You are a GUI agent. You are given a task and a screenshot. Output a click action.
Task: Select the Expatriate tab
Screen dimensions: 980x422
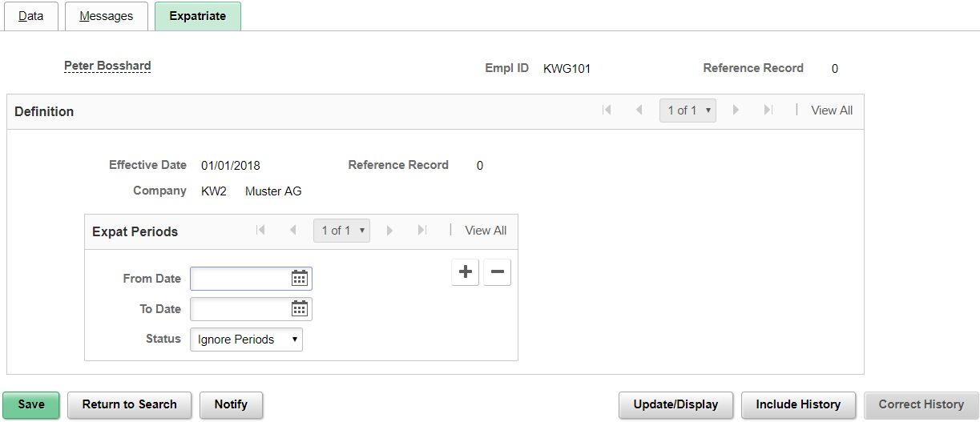(198, 16)
